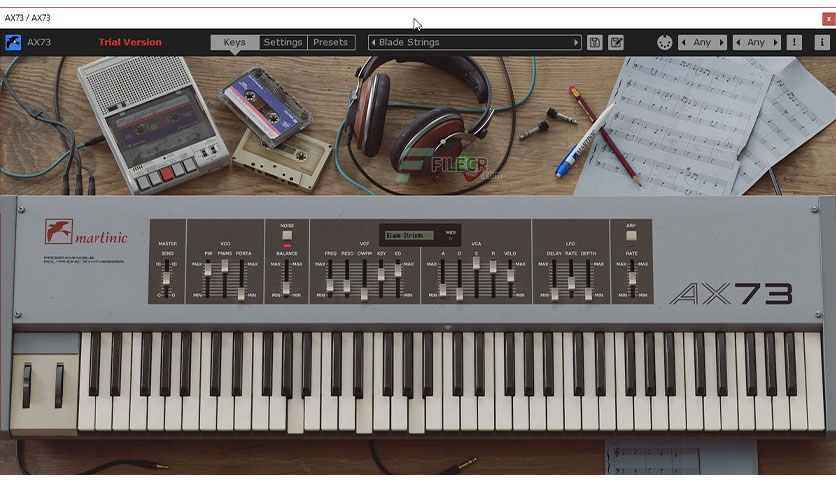This screenshot has width=836, height=484.
Task: Click the MIDI connector icon
Action: 664,42
